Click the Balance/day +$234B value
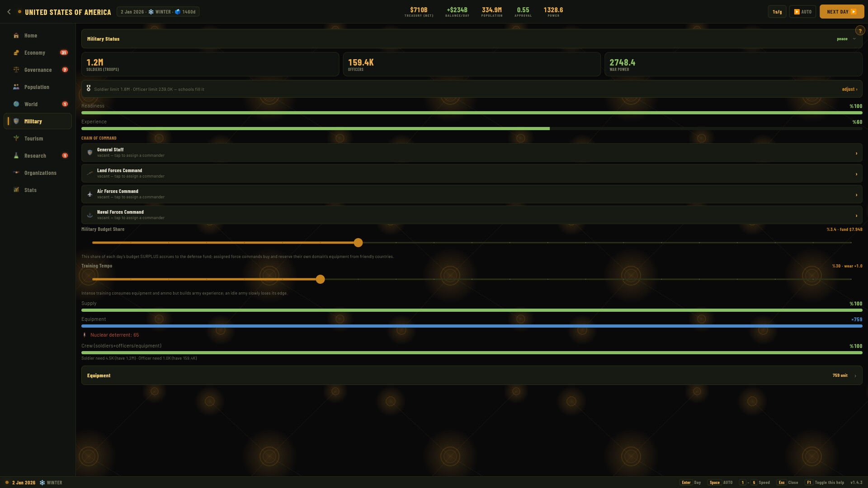868x488 pixels. click(457, 9)
